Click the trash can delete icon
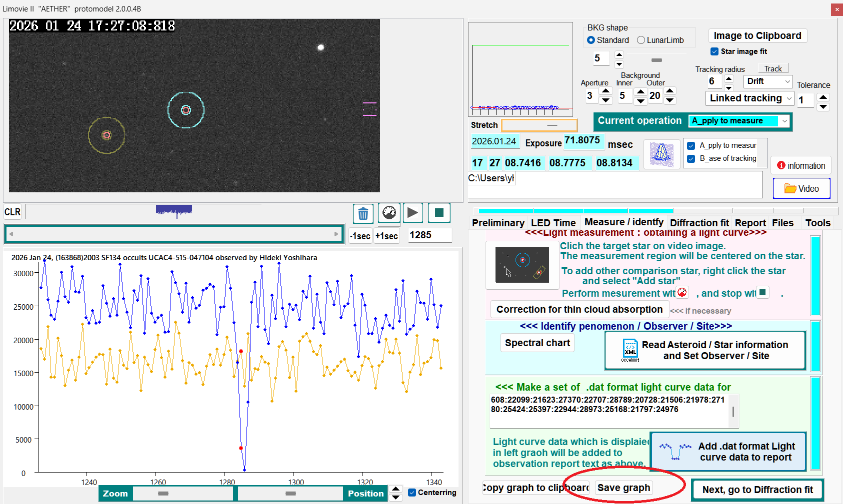The height and width of the screenshot is (504, 843). tap(363, 214)
